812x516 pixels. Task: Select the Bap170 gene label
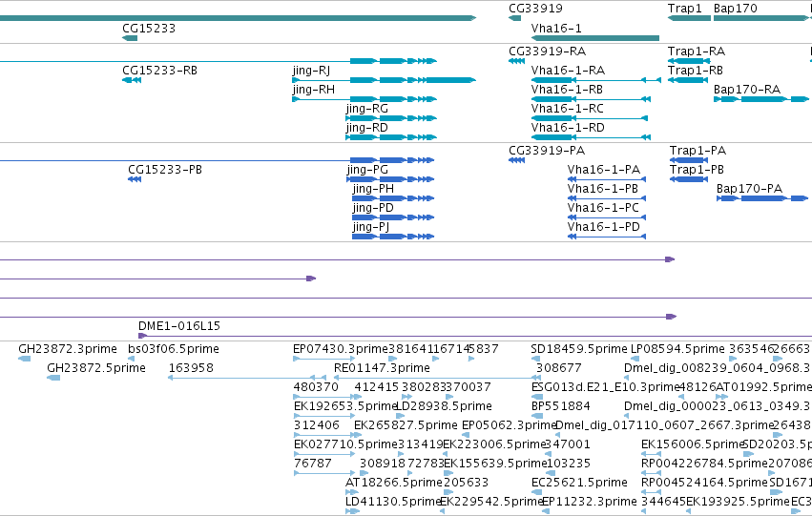[x=736, y=9]
